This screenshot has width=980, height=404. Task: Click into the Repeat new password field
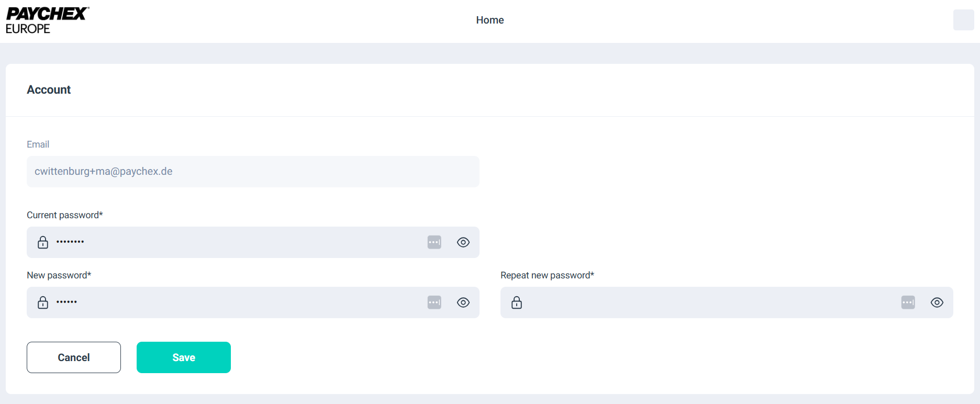pos(707,302)
